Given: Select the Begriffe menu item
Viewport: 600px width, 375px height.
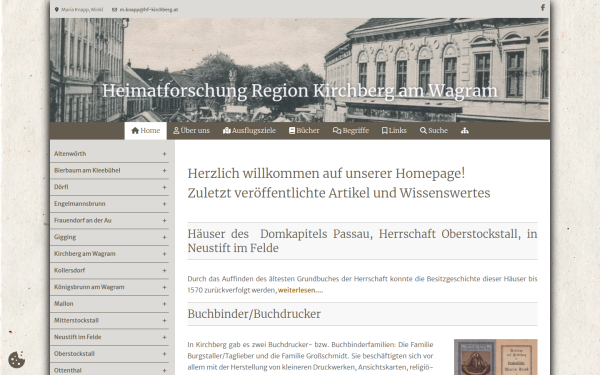Looking at the screenshot, I should pyautogui.click(x=351, y=131).
